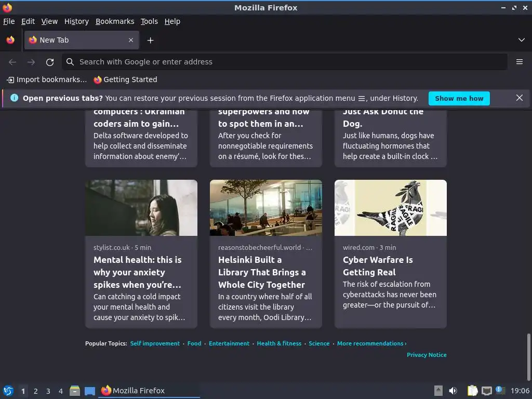Switch to workspace 4

61,391
